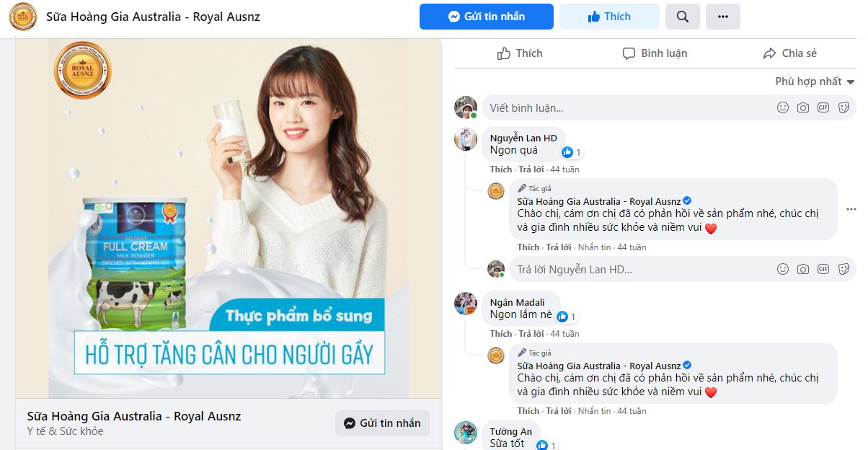Add sticker in Trả lời Nguyễn Lan HD box
868x450 pixels.
(843, 270)
